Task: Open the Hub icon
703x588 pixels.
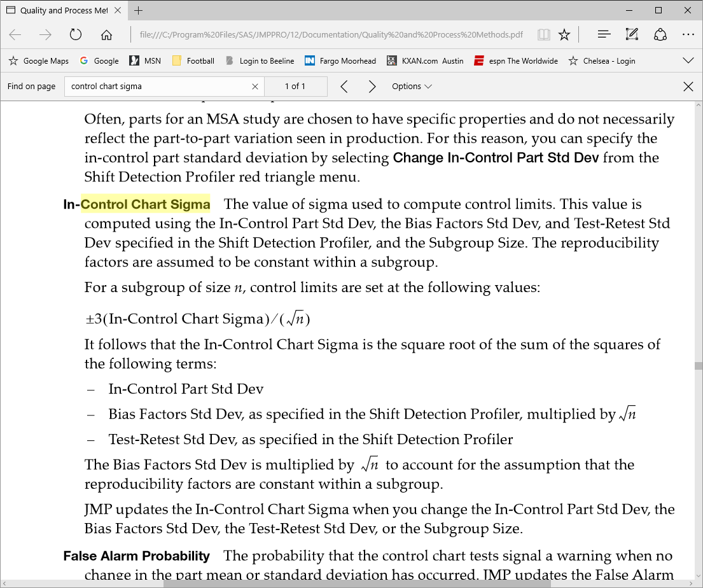Action: point(604,35)
